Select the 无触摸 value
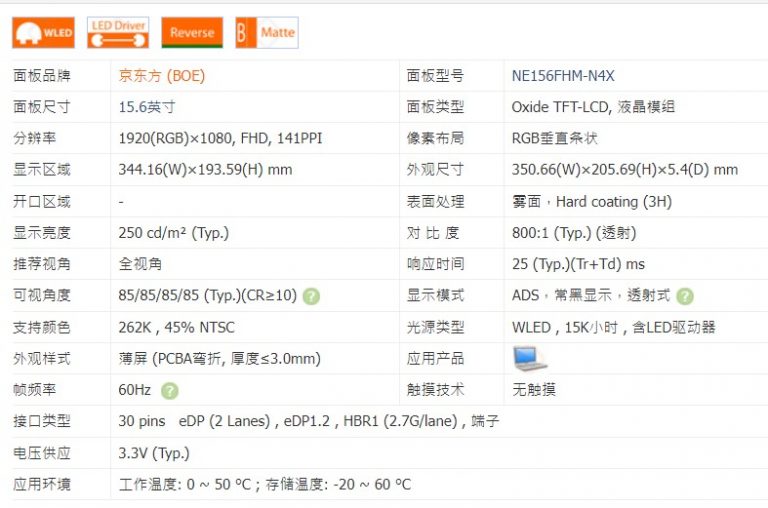This screenshot has width=768, height=508. point(534,390)
